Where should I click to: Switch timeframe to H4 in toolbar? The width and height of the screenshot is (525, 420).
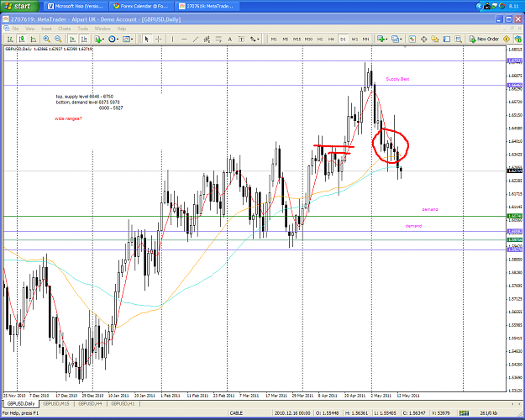click(331, 39)
